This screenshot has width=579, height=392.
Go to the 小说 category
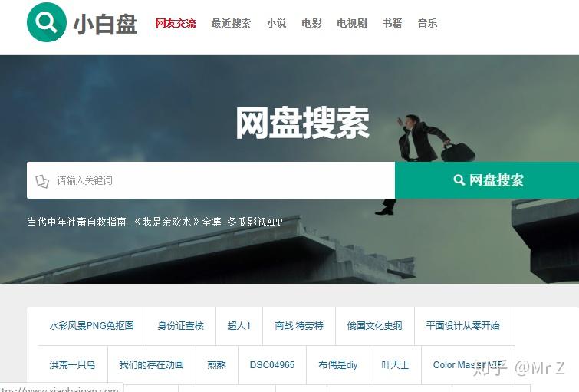(277, 23)
